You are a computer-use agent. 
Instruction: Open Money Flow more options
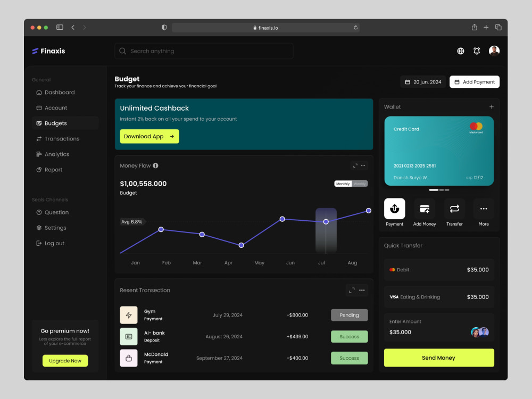(363, 165)
